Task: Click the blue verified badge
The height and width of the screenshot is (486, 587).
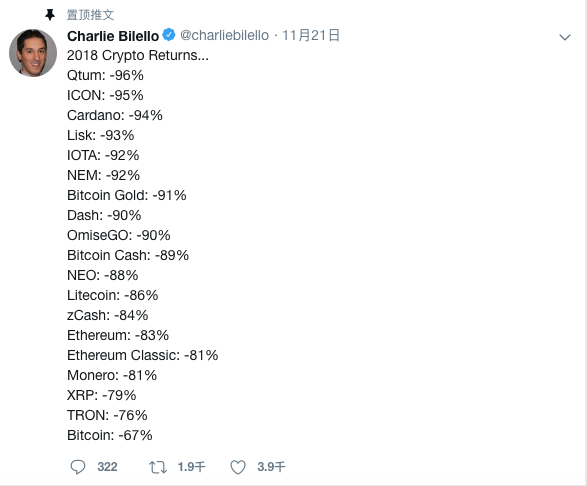Action: point(169,35)
